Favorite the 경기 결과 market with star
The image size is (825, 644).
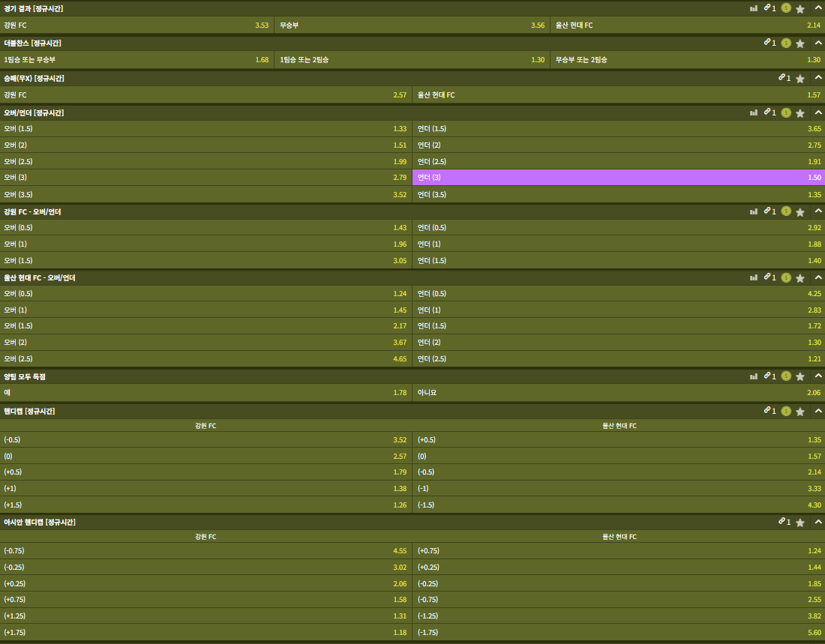(800, 9)
